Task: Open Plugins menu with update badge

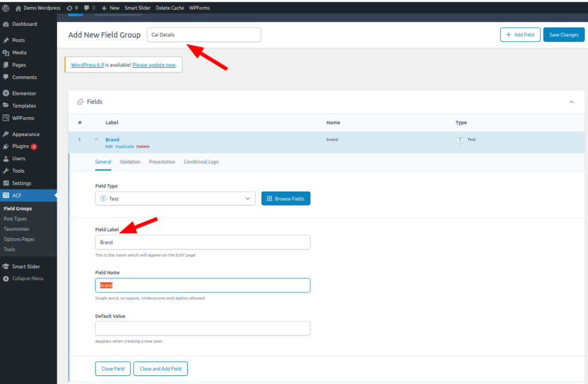Action: [21, 146]
